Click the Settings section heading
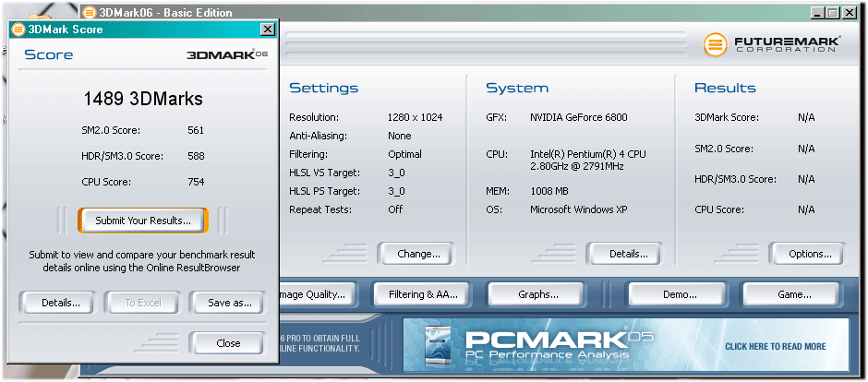The height and width of the screenshot is (382, 868). click(x=324, y=88)
